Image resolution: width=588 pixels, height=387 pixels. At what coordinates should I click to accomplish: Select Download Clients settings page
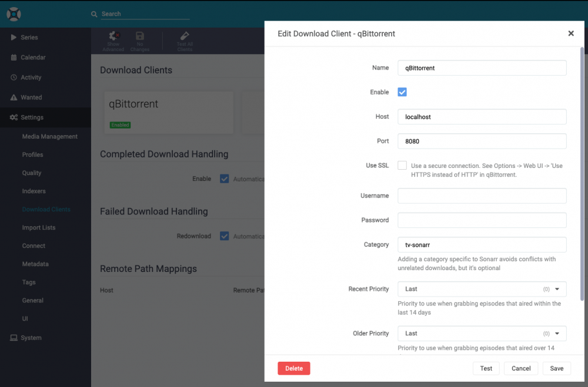coord(46,210)
